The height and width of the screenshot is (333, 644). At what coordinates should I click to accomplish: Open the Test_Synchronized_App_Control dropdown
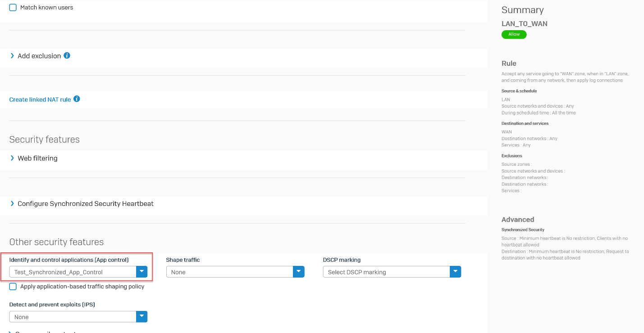[x=74, y=272]
